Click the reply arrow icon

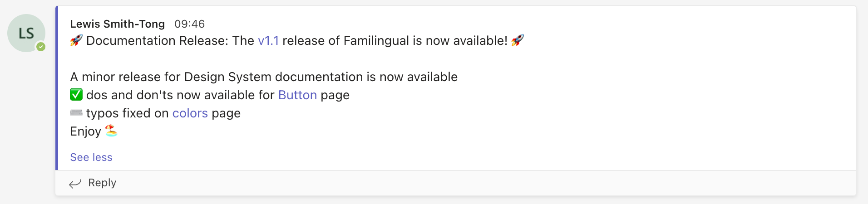(75, 183)
